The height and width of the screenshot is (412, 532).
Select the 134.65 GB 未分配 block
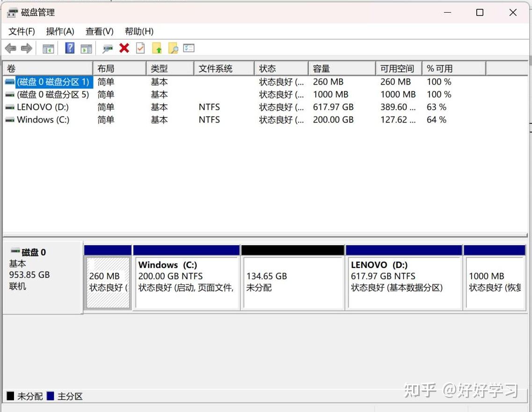pos(293,278)
